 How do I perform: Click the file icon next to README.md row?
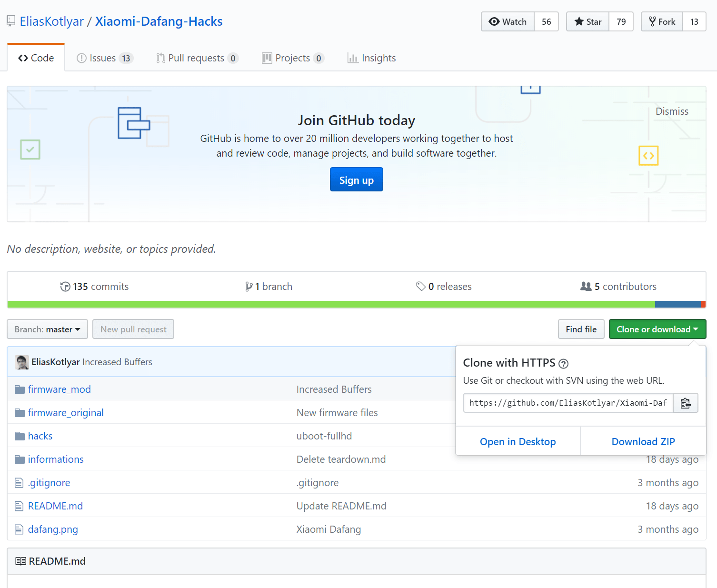point(19,506)
